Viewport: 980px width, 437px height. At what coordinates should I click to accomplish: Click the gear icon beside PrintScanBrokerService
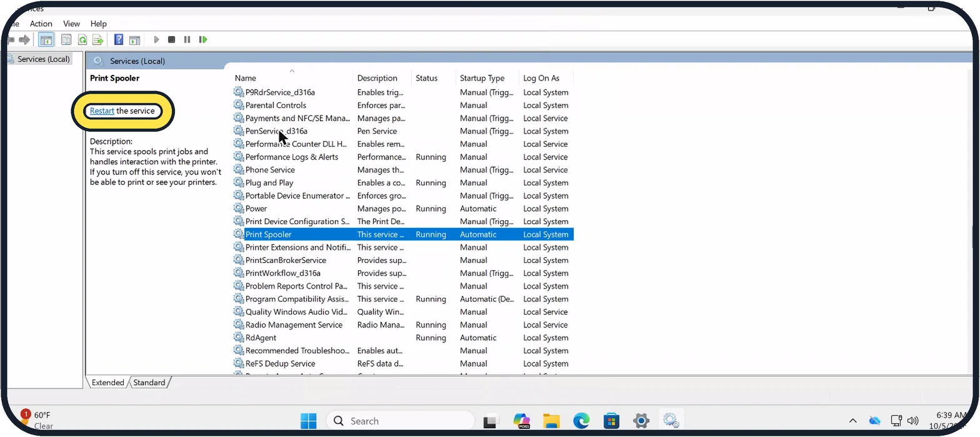tap(239, 260)
